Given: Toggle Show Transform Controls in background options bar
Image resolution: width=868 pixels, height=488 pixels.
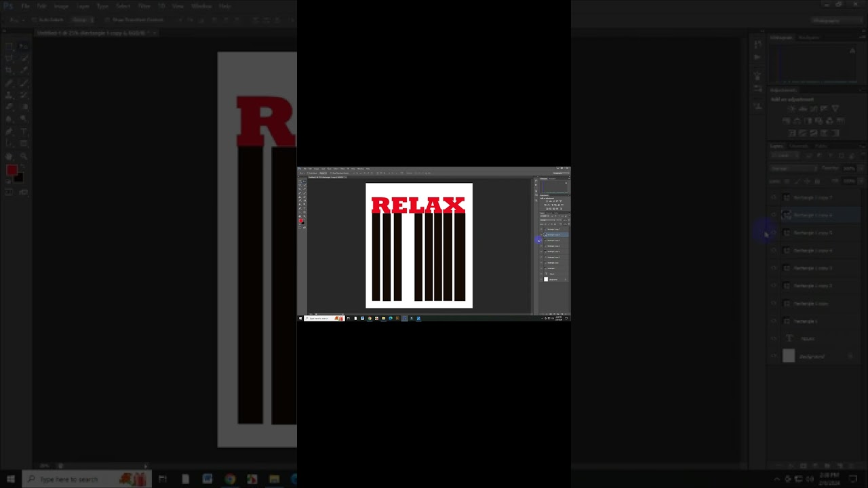Looking at the screenshot, I should point(106,20).
